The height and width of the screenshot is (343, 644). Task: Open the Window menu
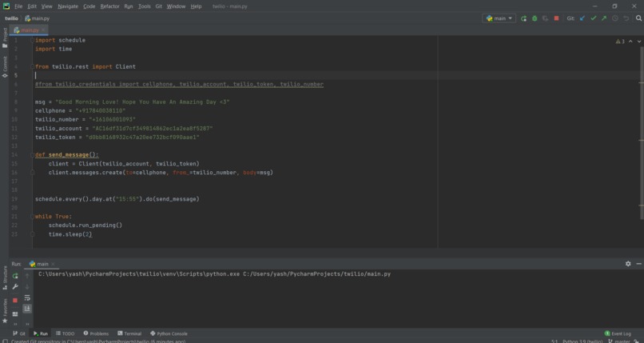pos(176,6)
